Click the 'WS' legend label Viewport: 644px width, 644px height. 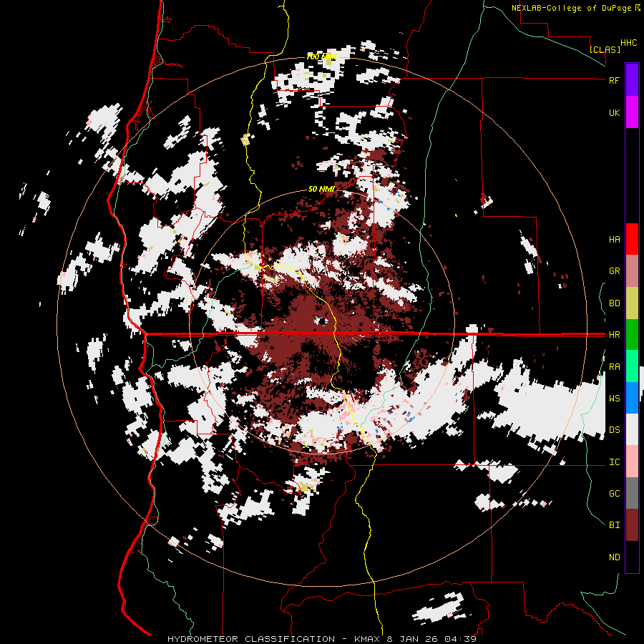614,399
